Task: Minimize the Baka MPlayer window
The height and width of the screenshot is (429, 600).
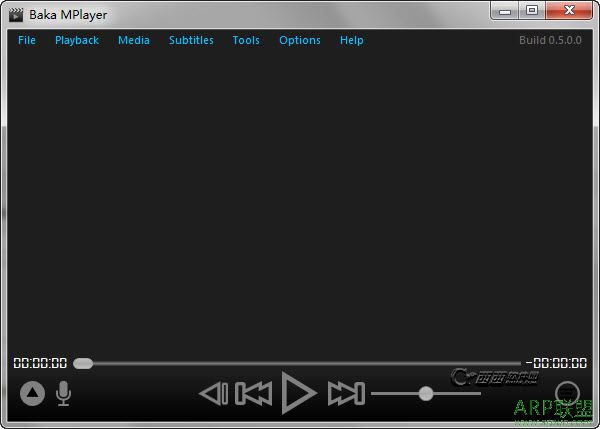Action: [x=505, y=11]
